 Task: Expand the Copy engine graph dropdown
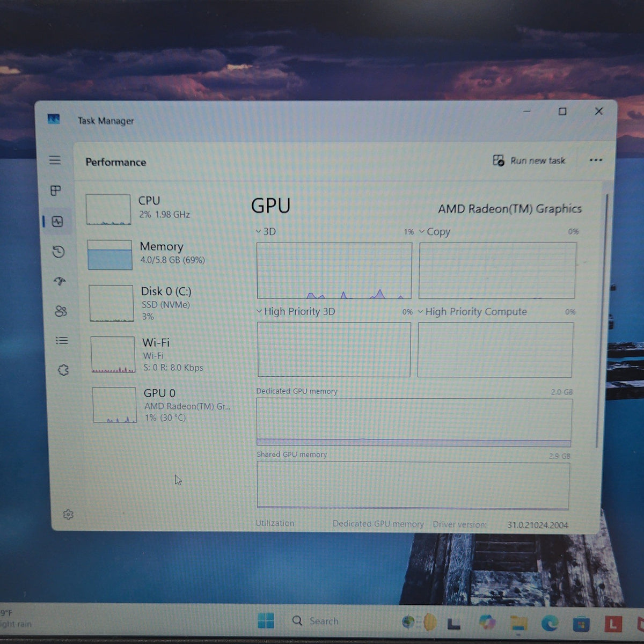(x=422, y=231)
